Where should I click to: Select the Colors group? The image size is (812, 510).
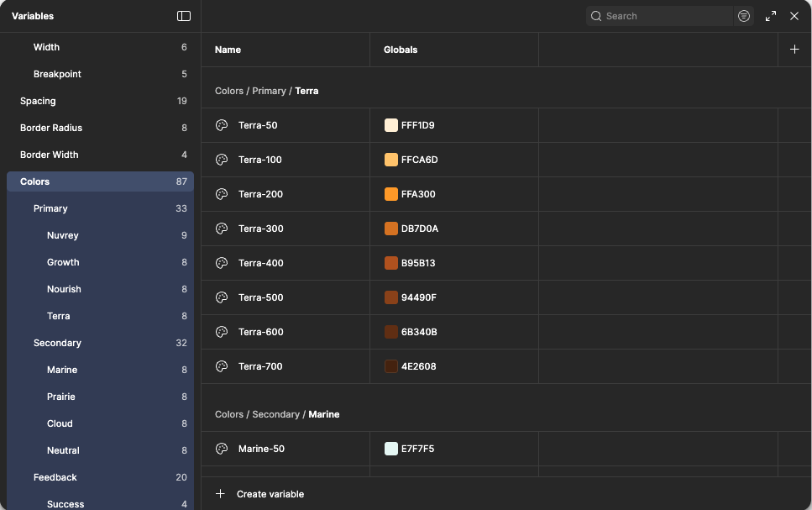tap(101, 181)
